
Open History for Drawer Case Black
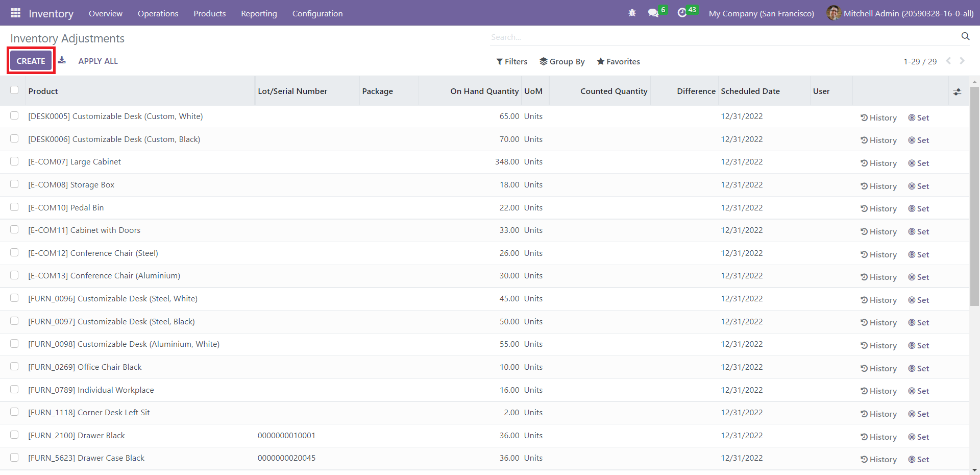point(878,459)
